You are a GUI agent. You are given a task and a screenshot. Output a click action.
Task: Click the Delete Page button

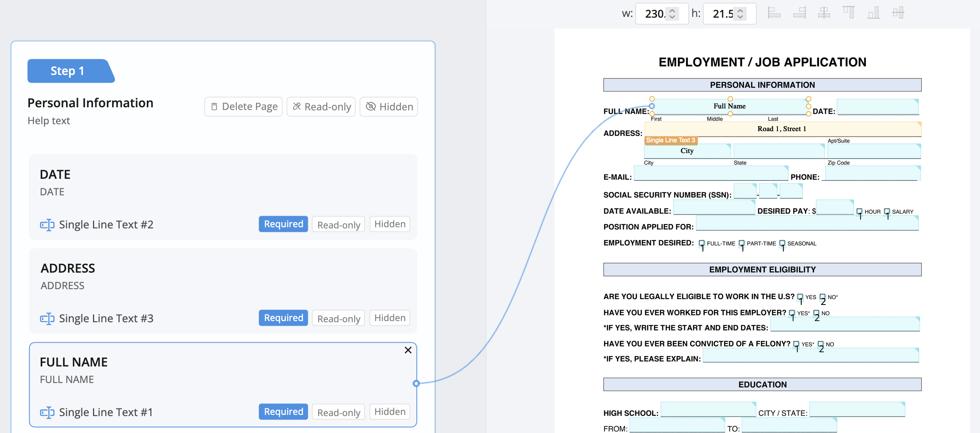pyautogui.click(x=244, y=107)
